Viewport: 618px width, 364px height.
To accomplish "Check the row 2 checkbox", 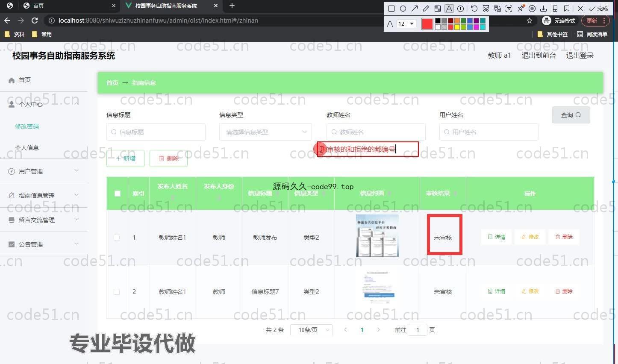I will click(x=117, y=292).
